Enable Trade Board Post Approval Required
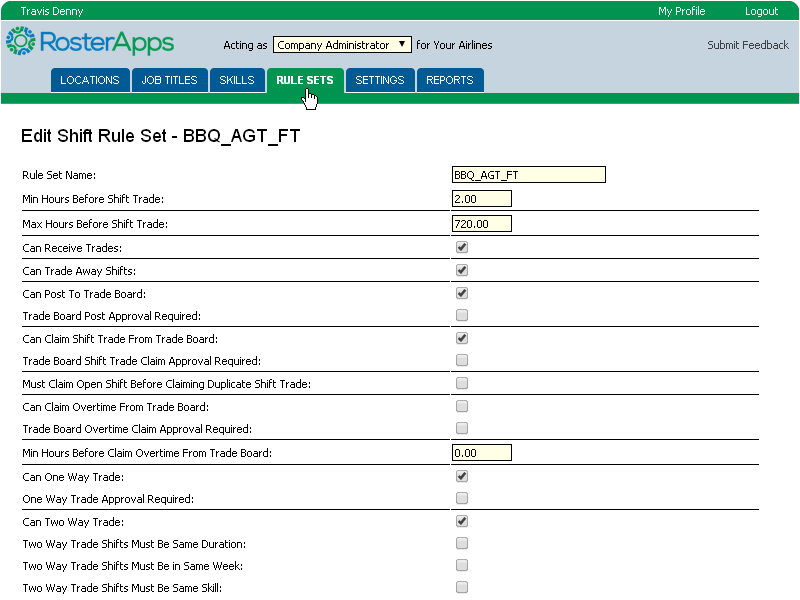The width and height of the screenshot is (800, 600). pyautogui.click(x=462, y=315)
